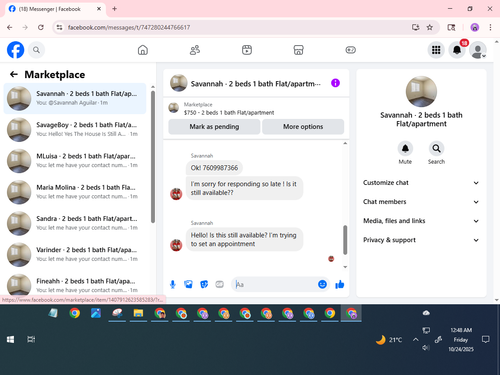The width and height of the screenshot is (500, 375).
Task: Search in conversation magnifier icon
Action: pos(436,148)
